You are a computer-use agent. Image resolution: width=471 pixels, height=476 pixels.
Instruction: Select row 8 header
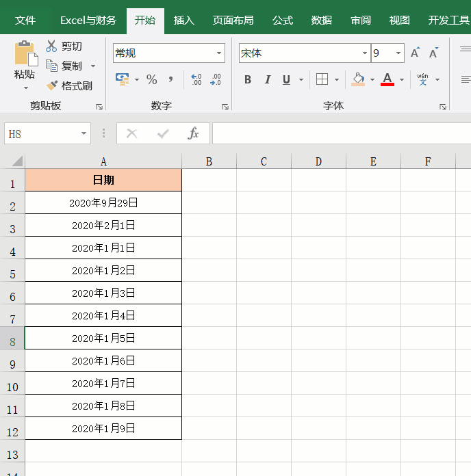point(12,338)
